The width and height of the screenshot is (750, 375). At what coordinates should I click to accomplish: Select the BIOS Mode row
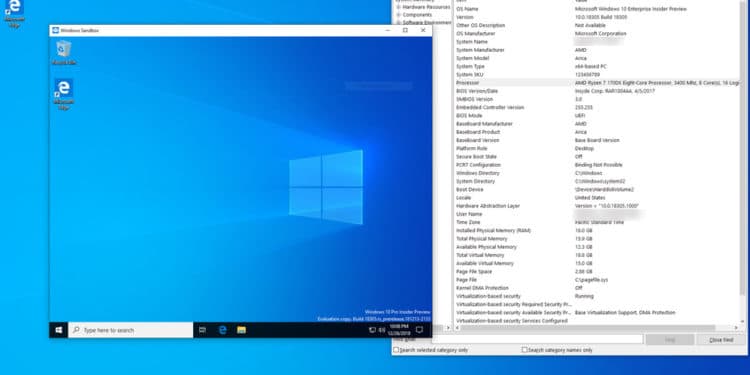597,115
